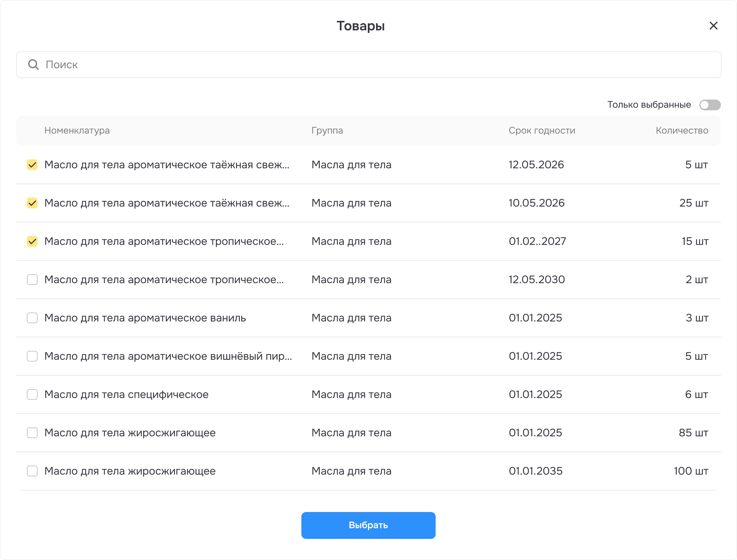Click the Только выбранные label
Screen dimensions: 737x560
[x=649, y=105]
